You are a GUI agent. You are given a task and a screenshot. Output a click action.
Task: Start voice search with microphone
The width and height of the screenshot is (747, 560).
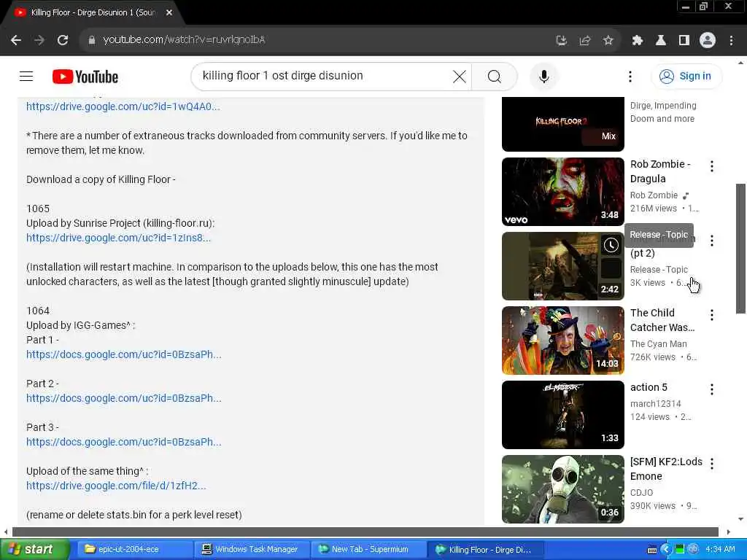point(543,76)
